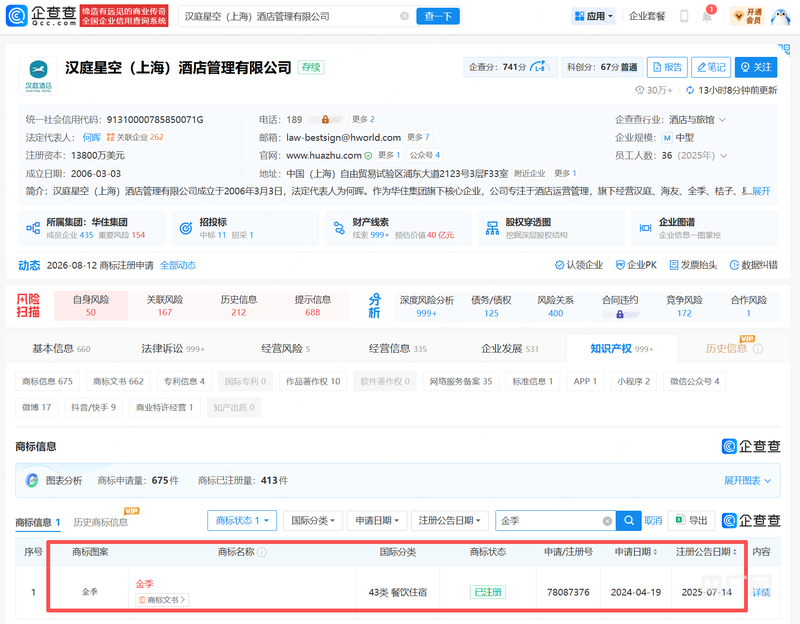Select 商标文书 662 sub-tab
The height and width of the screenshot is (624, 800).
pyautogui.click(x=118, y=381)
